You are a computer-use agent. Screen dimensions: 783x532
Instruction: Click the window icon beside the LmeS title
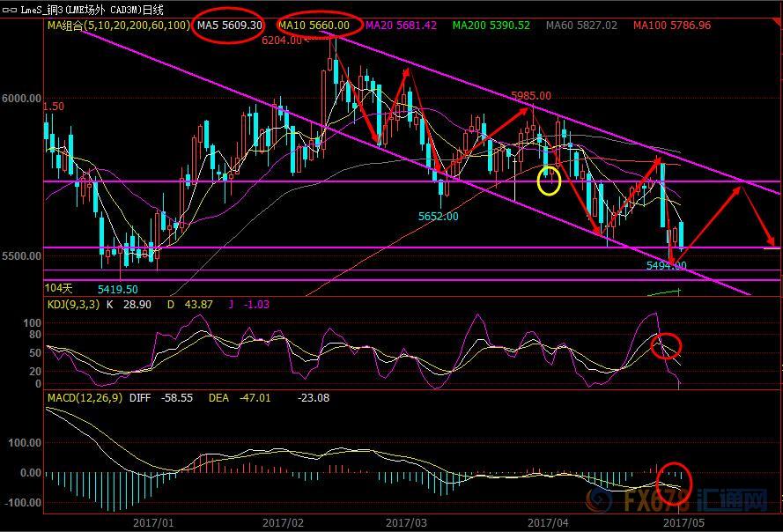(x=9, y=10)
